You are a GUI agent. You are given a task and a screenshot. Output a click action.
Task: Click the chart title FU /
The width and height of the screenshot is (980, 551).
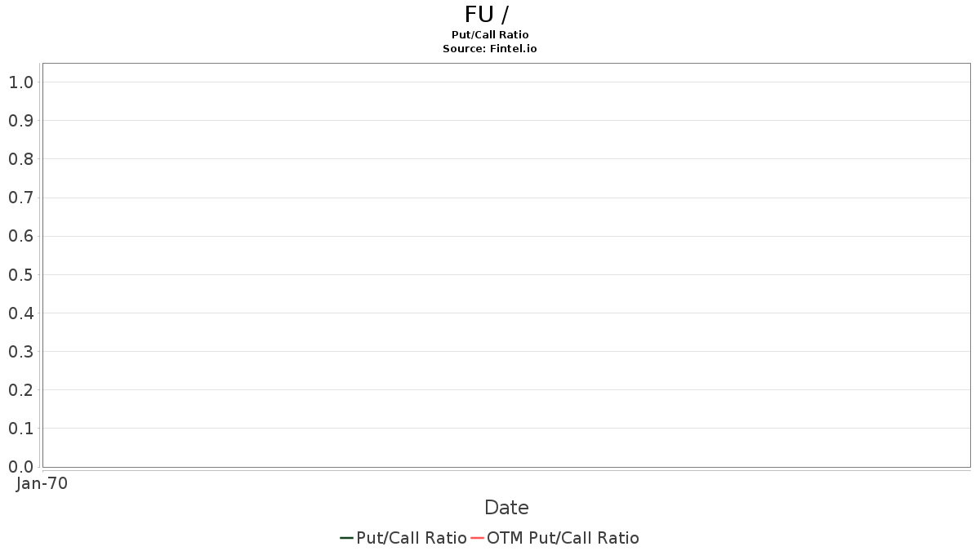488,15
